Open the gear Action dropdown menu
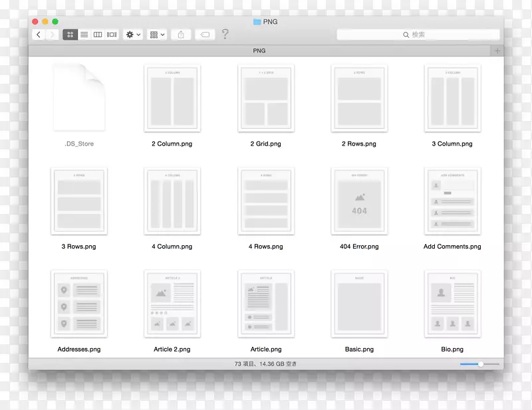532x410 pixels. [133, 35]
